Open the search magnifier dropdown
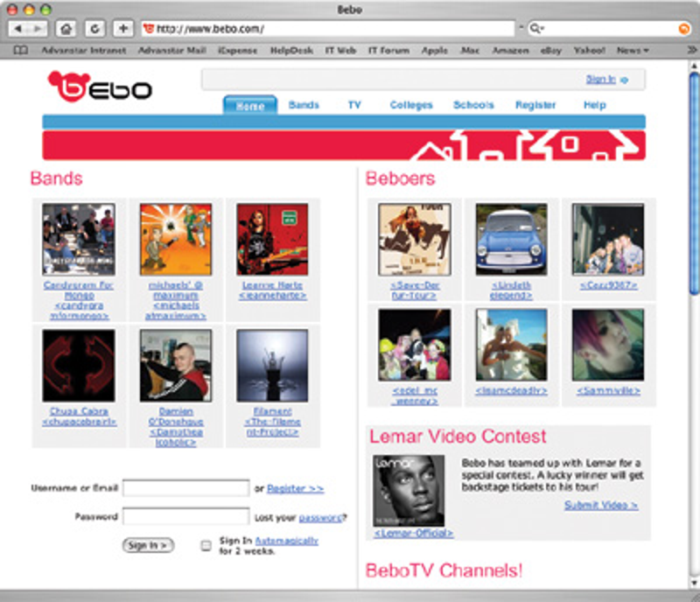This screenshot has width=700, height=602. (536, 29)
